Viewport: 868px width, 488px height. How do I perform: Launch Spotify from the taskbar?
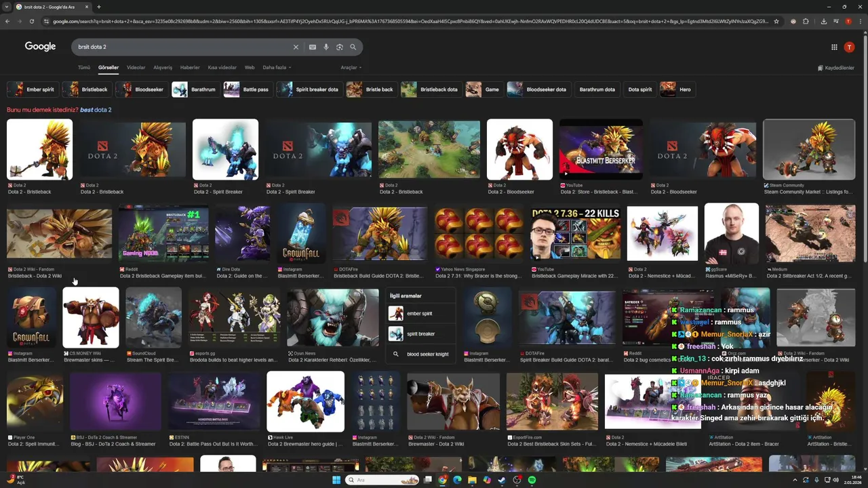click(x=532, y=480)
